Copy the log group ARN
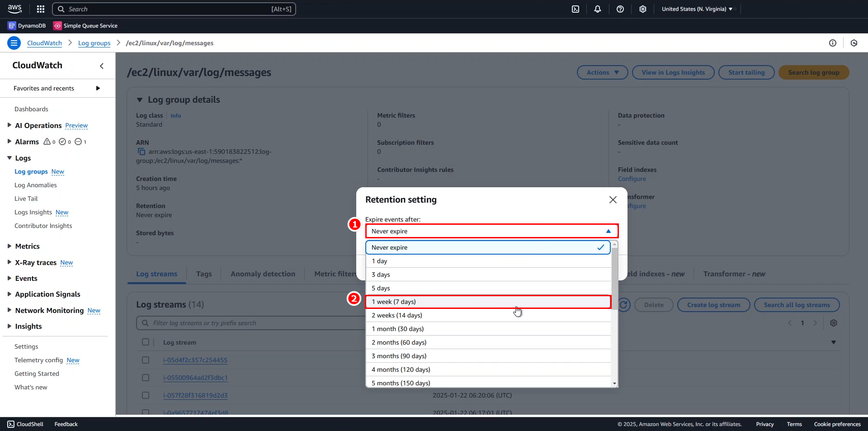Screen dimensions: 868x431 (142, 152)
